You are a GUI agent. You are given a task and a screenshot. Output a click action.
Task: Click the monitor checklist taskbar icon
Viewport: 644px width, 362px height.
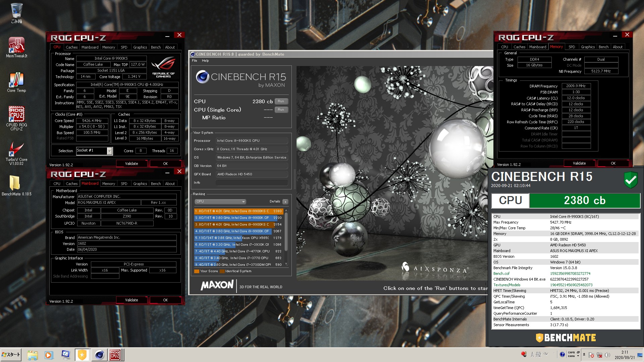[65, 355]
